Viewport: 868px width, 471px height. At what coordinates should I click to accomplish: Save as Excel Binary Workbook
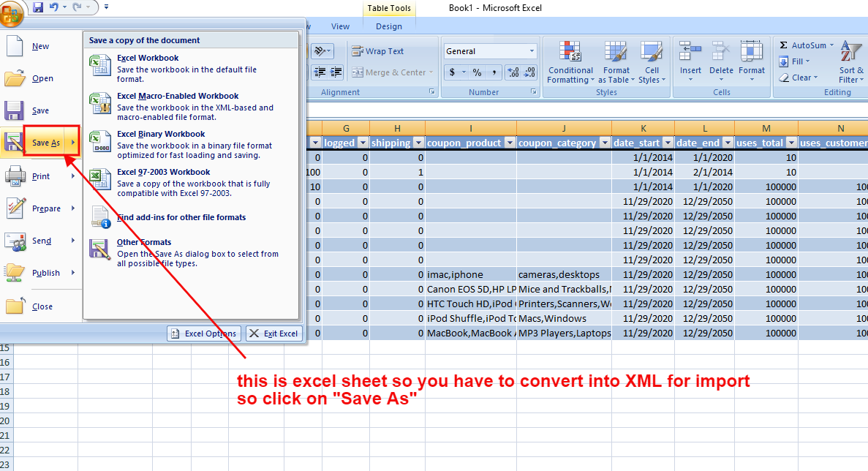pos(191,145)
